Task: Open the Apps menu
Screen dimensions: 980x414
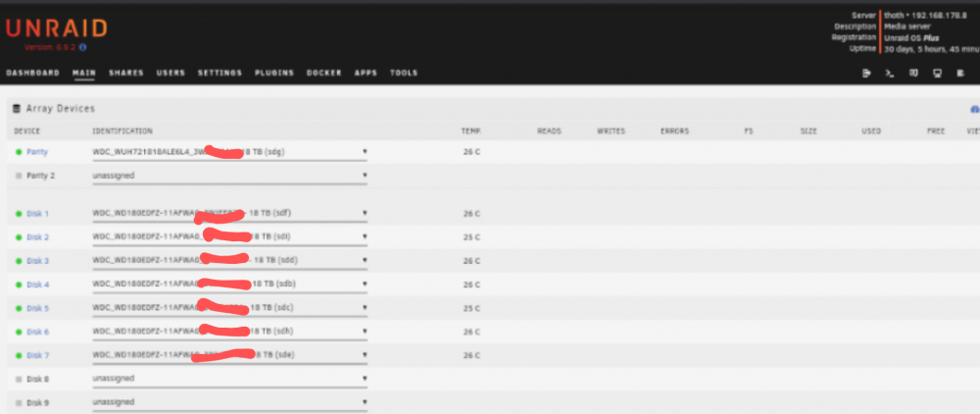Action: point(366,74)
